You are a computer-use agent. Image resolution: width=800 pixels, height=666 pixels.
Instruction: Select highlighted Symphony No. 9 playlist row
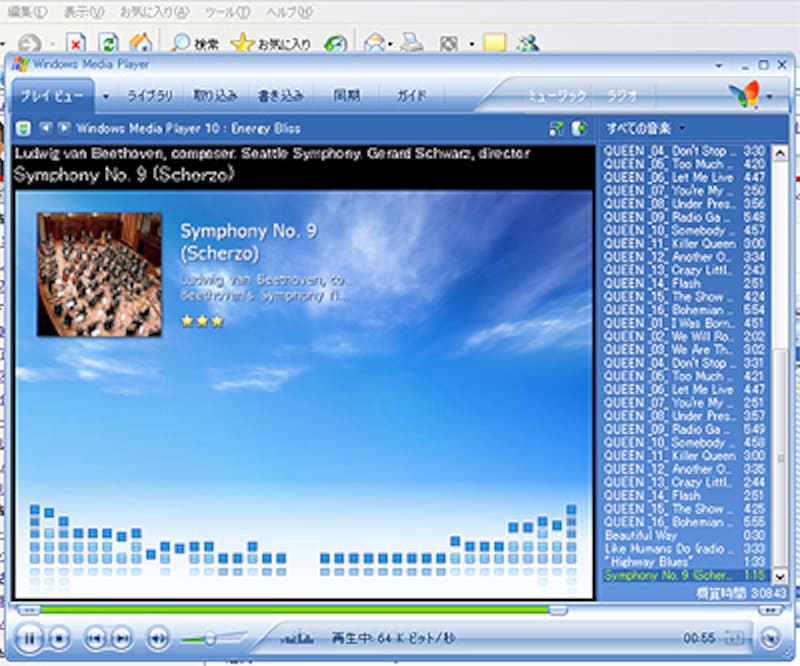(x=684, y=576)
